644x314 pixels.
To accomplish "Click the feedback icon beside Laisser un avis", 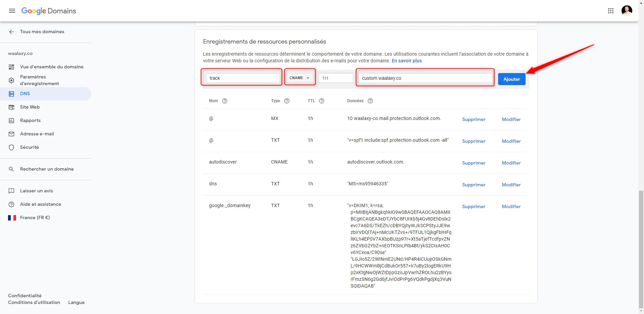I will point(11,191).
